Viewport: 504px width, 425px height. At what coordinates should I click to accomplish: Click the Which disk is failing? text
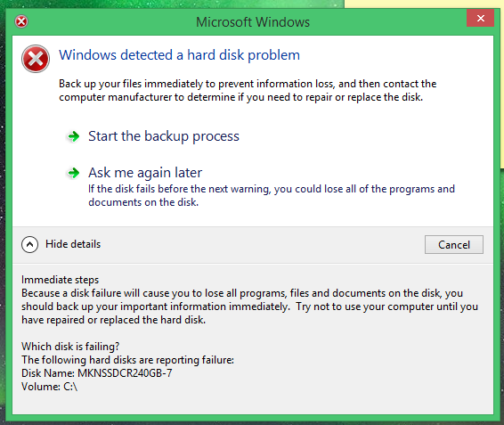(70, 347)
